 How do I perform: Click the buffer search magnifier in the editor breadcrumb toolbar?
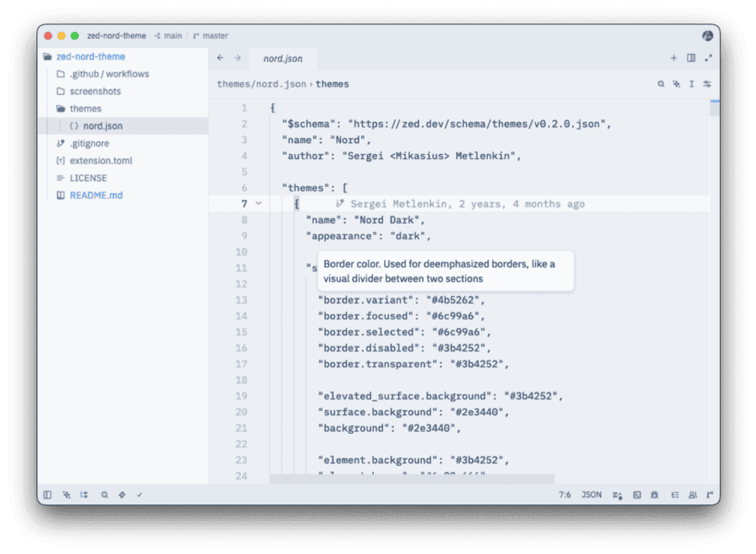661,84
